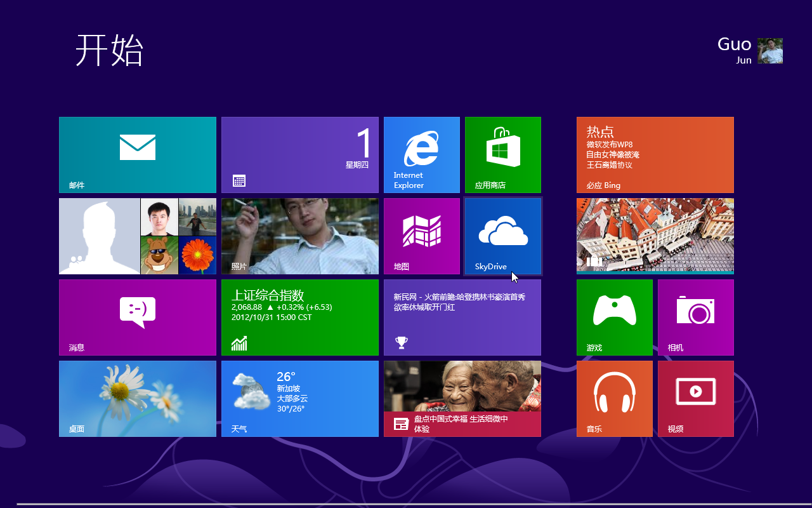Open the People contacts tile

pyautogui.click(x=138, y=236)
